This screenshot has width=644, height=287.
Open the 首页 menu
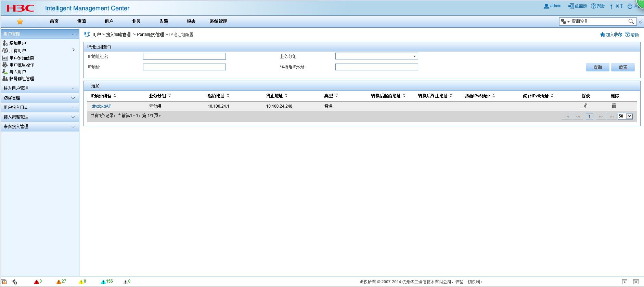(54, 21)
